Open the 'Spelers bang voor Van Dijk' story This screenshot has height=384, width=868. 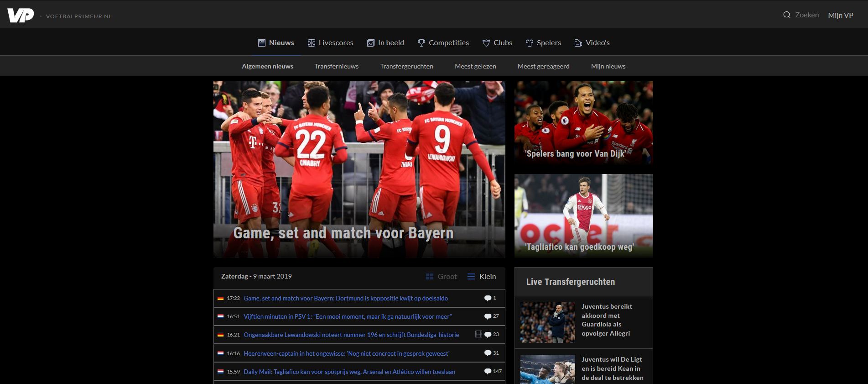(584, 123)
